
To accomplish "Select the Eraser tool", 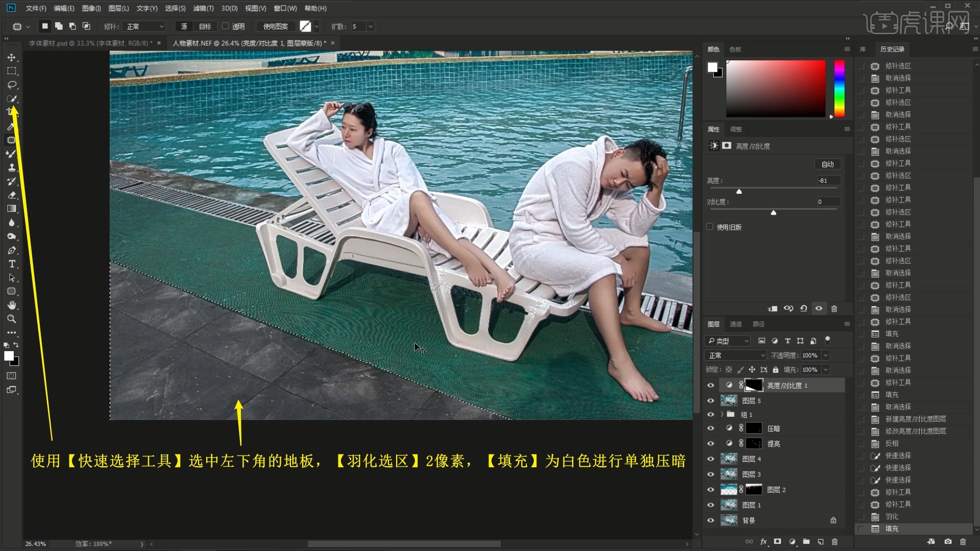I will pos(11,195).
